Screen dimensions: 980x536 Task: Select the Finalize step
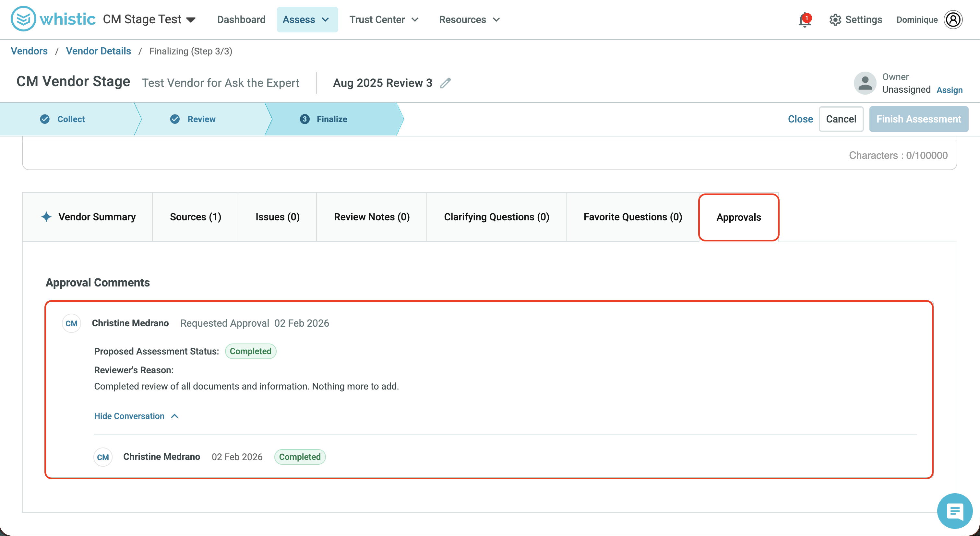[x=332, y=119]
